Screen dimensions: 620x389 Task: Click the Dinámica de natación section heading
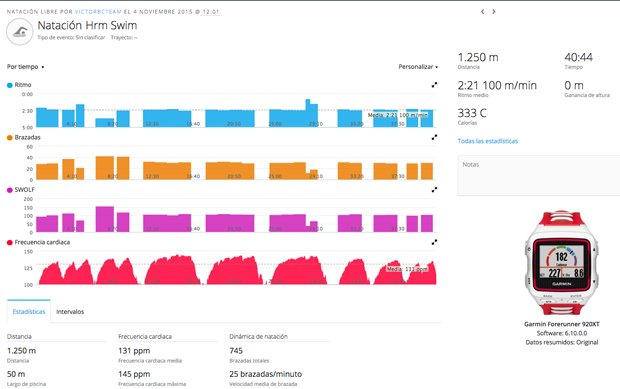click(259, 336)
